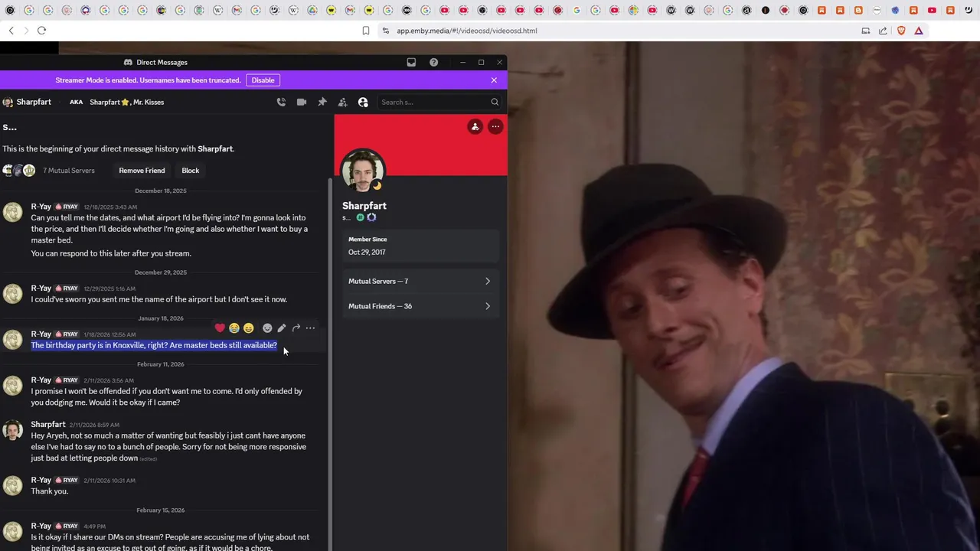The width and height of the screenshot is (980, 551).
Task: Click the Sharpfart author name on the 2/11/2026 message
Action: tap(48, 424)
